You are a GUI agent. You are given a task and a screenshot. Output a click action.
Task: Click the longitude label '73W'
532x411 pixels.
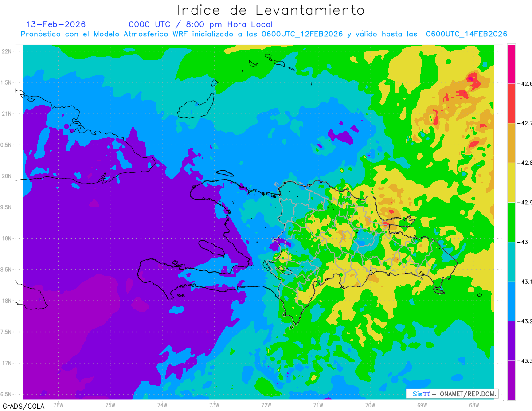click(x=214, y=405)
